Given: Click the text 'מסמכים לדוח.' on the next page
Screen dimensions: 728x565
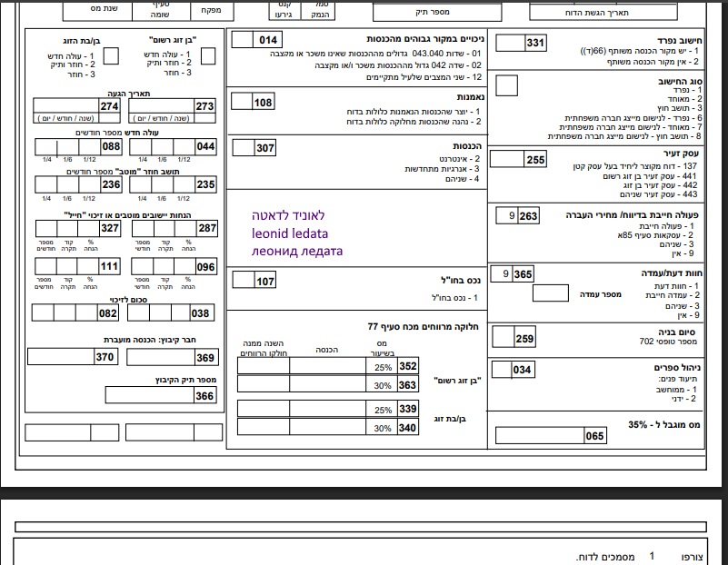Looking at the screenshot, I should point(605,557).
